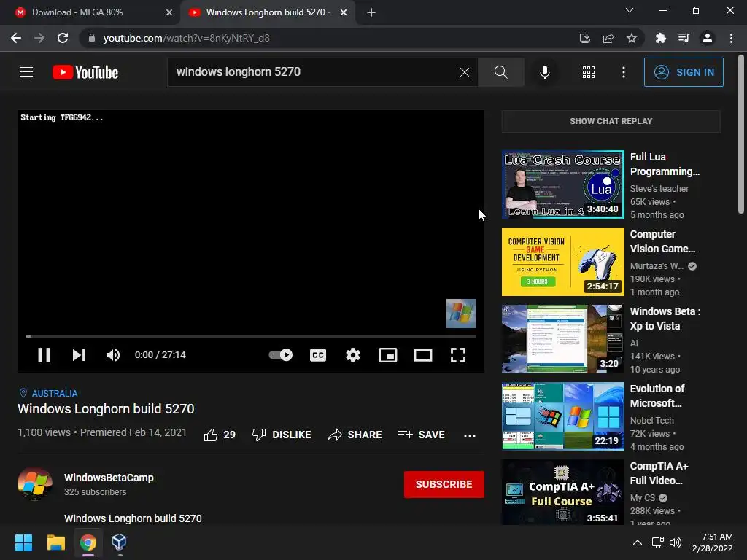Viewport: 747px width, 560px height.
Task: Open WindowsBetaCamp channel avatar
Action: [x=35, y=484]
